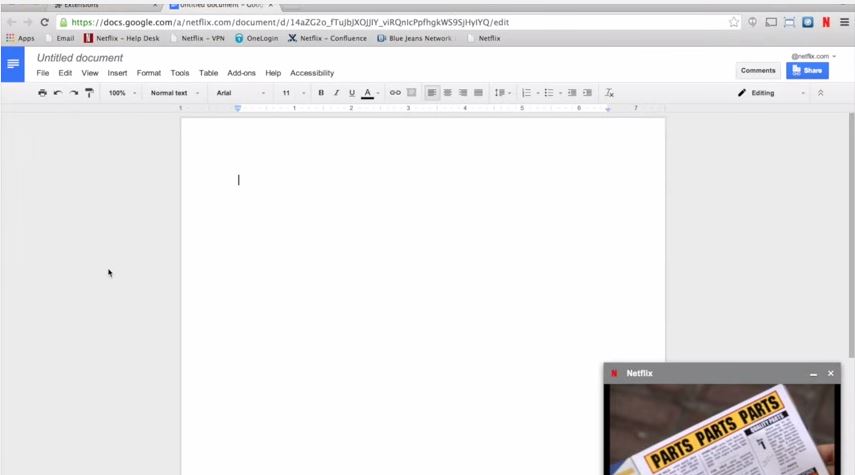The width and height of the screenshot is (855, 475).
Task: Bookmark this page with the star
Action: [734, 22]
